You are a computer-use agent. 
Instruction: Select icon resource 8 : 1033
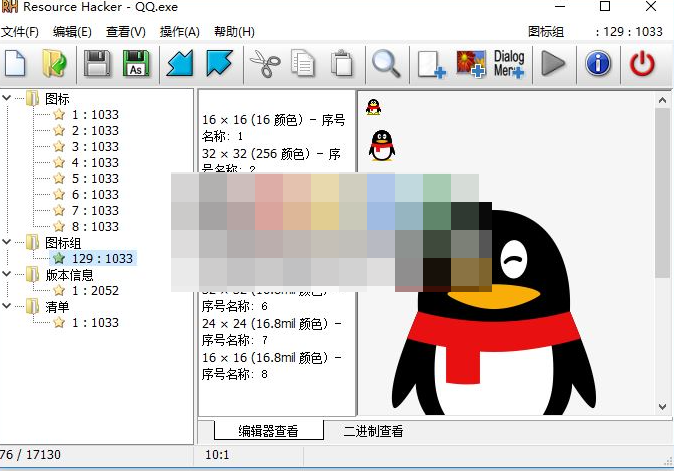[x=95, y=226]
